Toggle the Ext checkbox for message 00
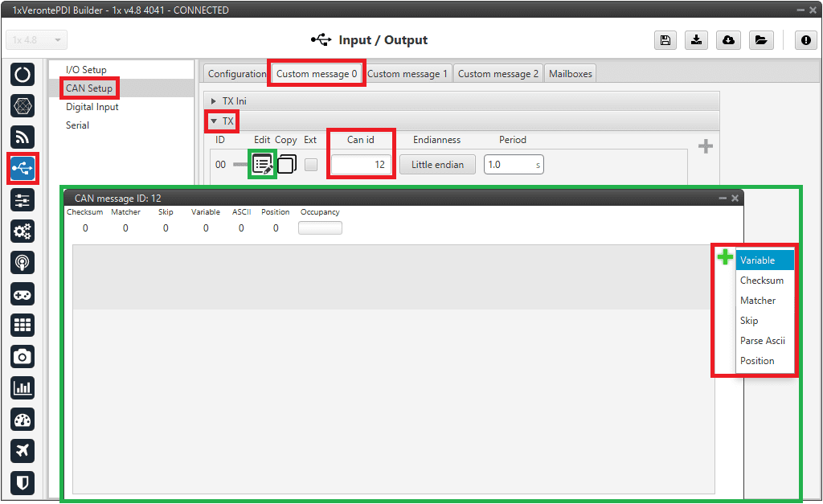 pos(310,165)
